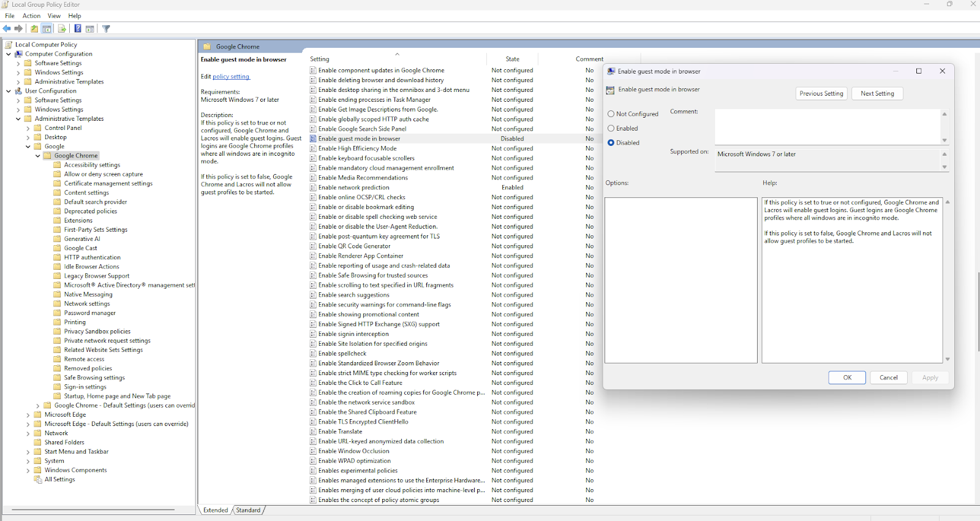Open the File menu
This screenshot has width=980, height=521.
click(10, 16)
